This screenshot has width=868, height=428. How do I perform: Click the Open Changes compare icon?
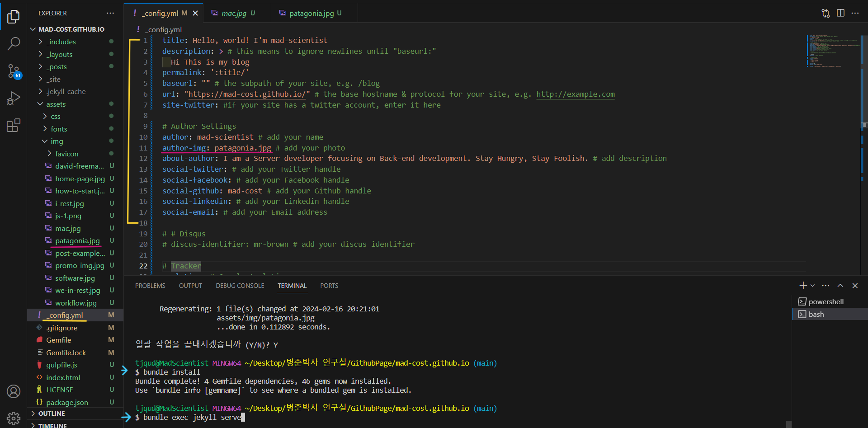point(826,13)
